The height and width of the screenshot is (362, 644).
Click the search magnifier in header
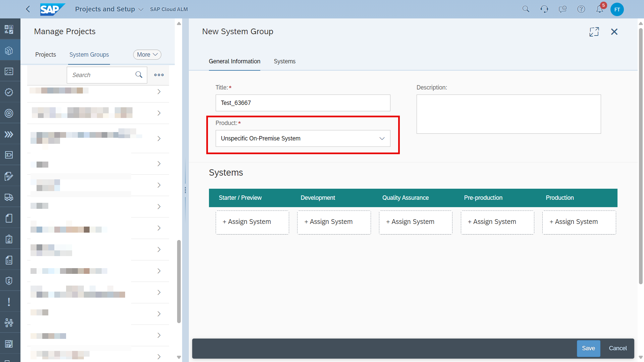click(526, 9)
